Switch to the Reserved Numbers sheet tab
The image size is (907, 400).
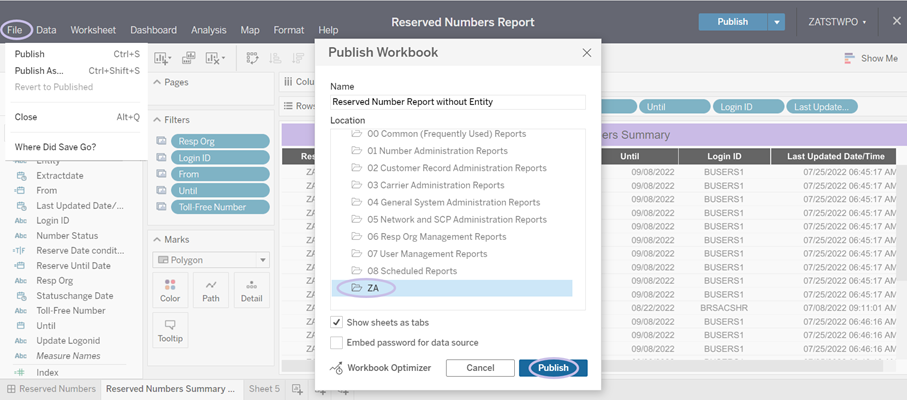(x=51, y=389)
